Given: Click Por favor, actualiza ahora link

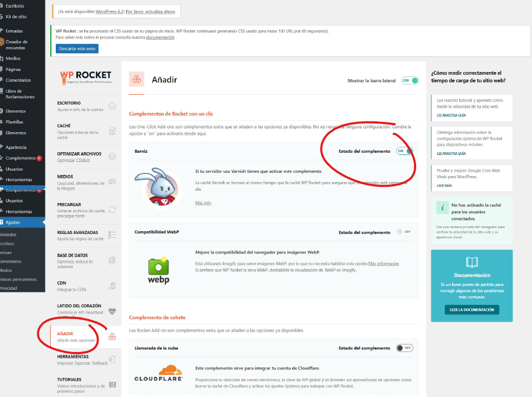Looking at the screenshot, I should click(150, 11).
